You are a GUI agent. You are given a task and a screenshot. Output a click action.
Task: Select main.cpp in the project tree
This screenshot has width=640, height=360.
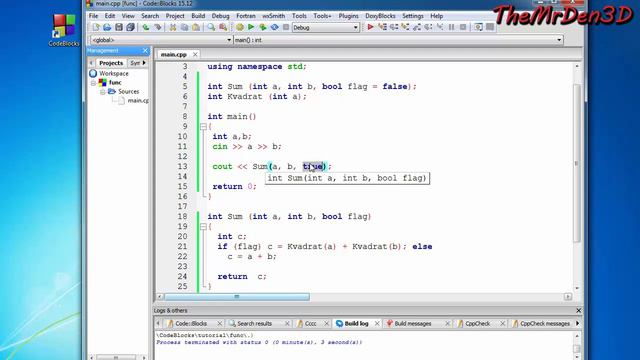(x=138, y=100)
